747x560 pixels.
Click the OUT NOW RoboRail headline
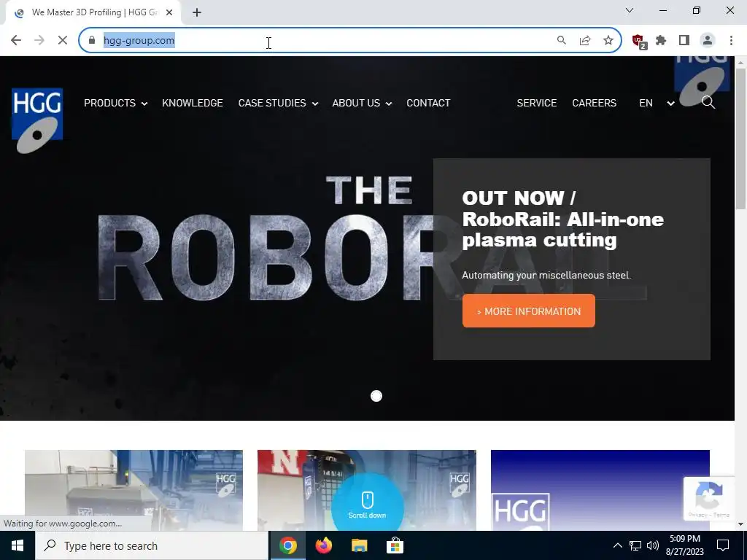[562, 219]
